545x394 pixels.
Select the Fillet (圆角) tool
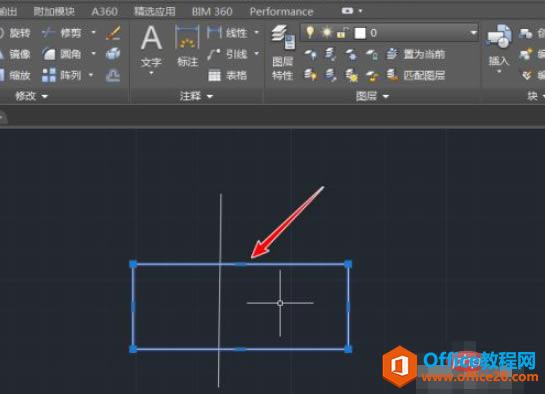click(x=62, y=54)
